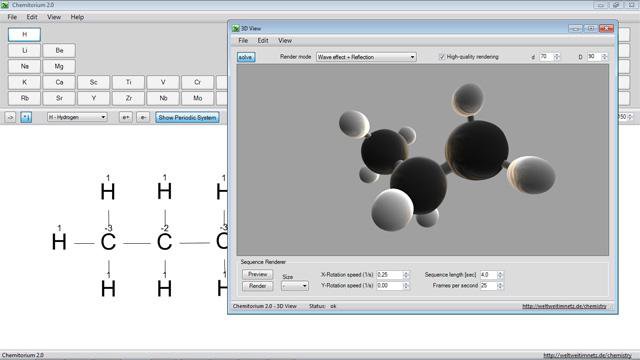Select the Na element button
Viewport: 640px width, 360px height.
[x=24, y=67]
